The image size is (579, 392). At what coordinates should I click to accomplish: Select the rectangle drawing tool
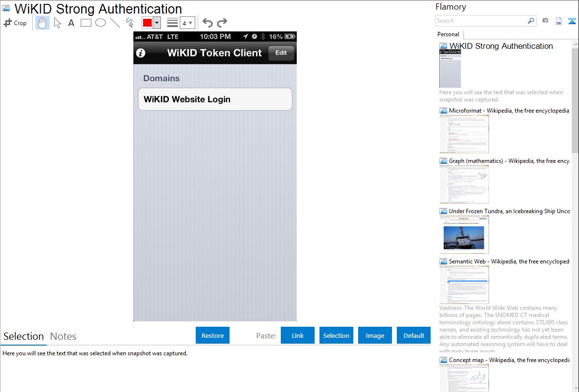pos(86,23)
